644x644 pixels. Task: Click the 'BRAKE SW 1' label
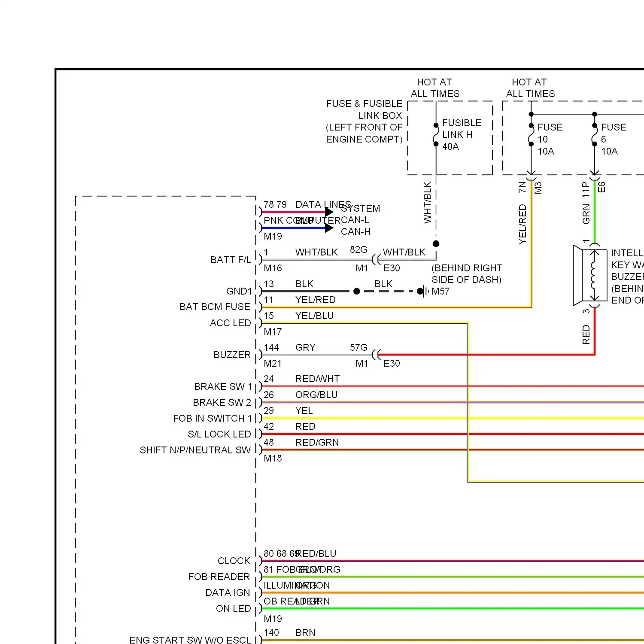[223, 386]
